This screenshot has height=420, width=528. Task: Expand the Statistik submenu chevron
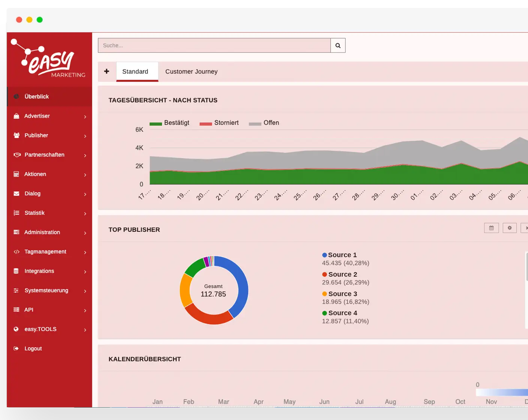point(85,213)
